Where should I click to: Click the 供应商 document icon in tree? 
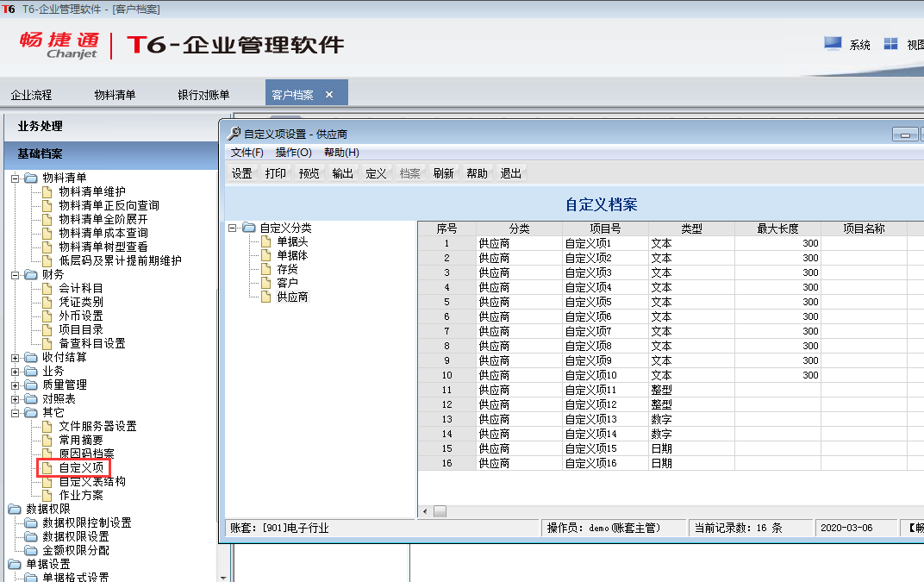[265, 297]
